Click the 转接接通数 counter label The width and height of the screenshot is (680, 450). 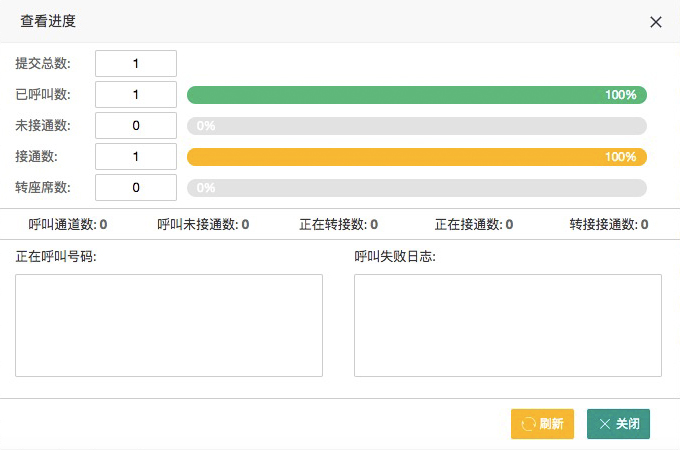(609, 224)
